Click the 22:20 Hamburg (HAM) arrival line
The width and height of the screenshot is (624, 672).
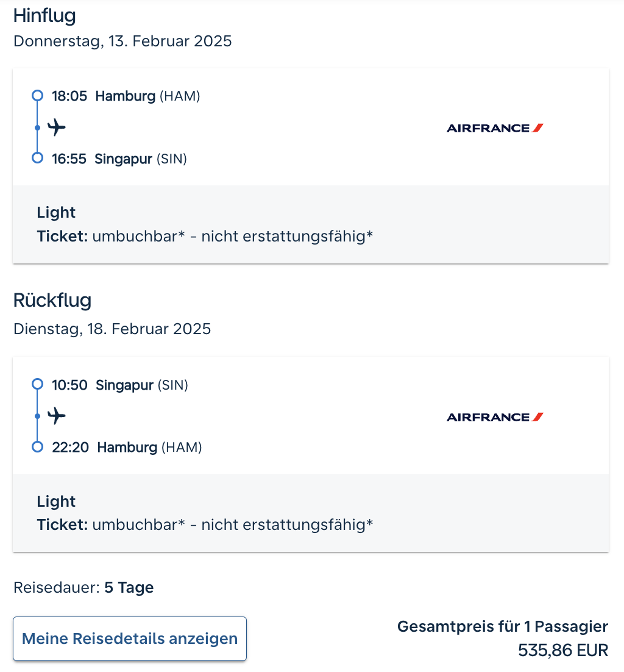(127, 448)
